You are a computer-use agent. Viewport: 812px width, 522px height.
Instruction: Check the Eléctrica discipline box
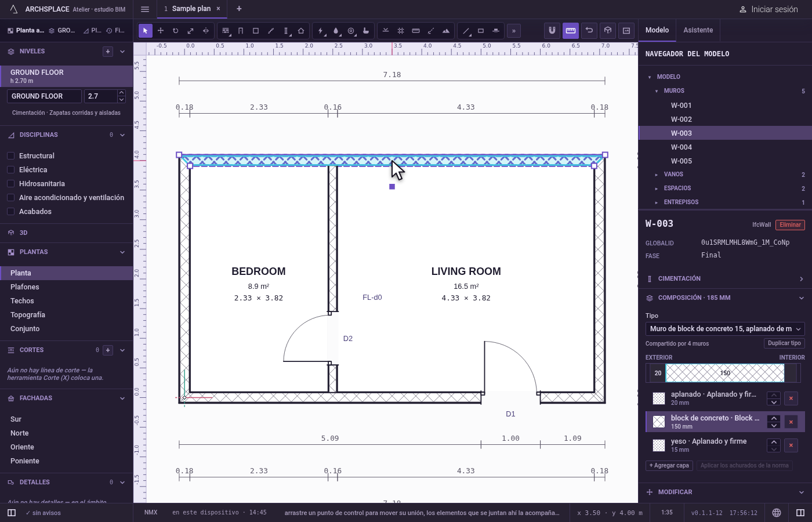pyautogui.click(x=10, y=169)
